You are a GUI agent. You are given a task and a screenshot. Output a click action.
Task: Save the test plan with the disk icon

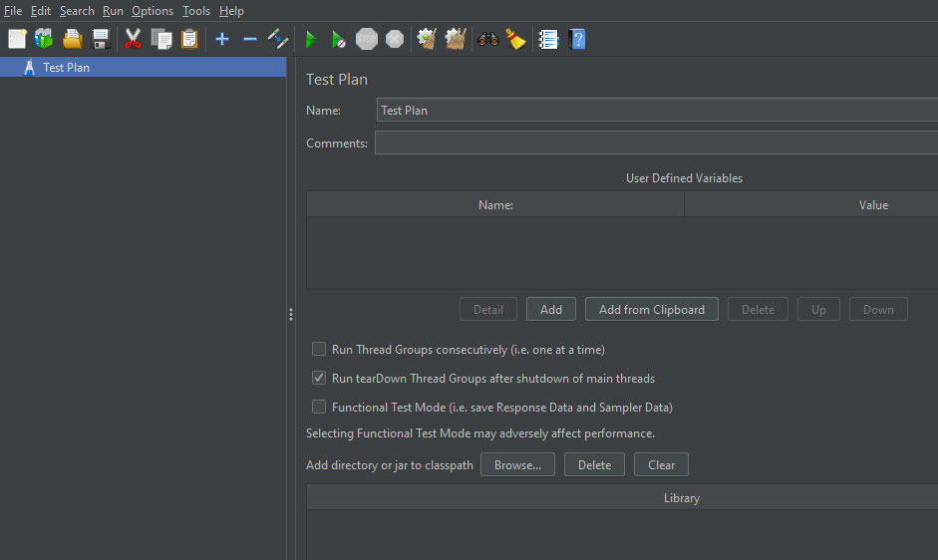(x=101, y=40)
